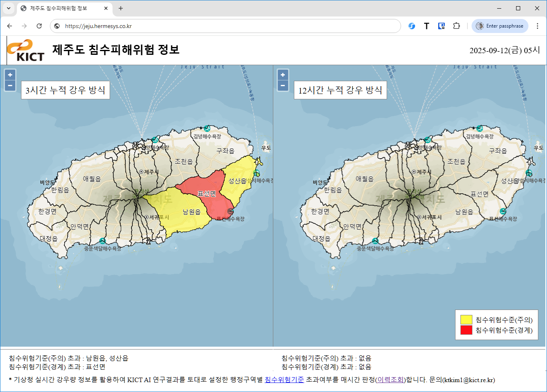Click the yellow 주의 legend swatch

click(x=466, y=320)
